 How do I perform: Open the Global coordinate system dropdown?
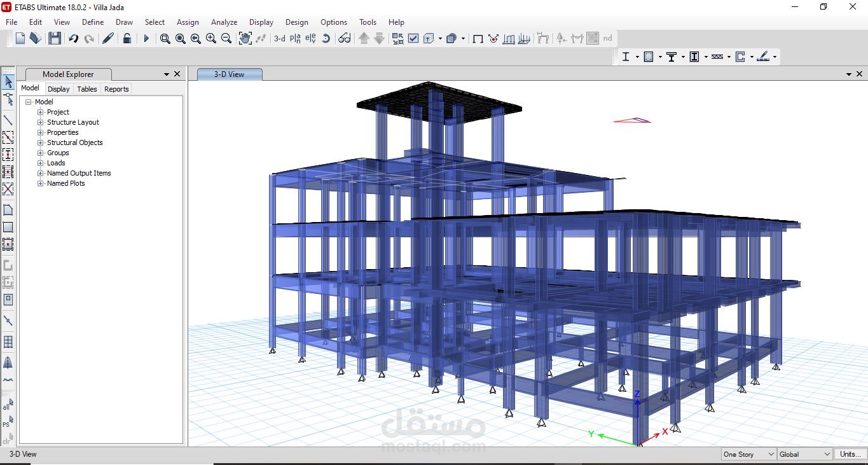[804, 454]
